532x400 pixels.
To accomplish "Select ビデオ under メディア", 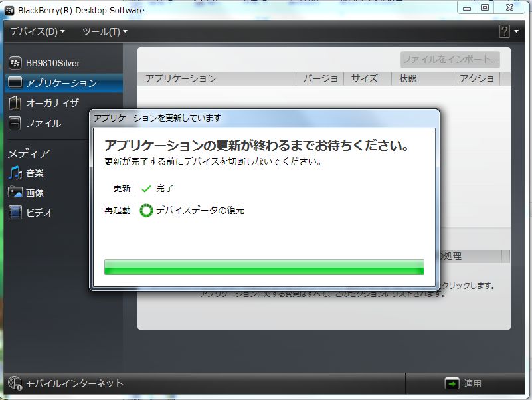I will (x=39, y=213).
